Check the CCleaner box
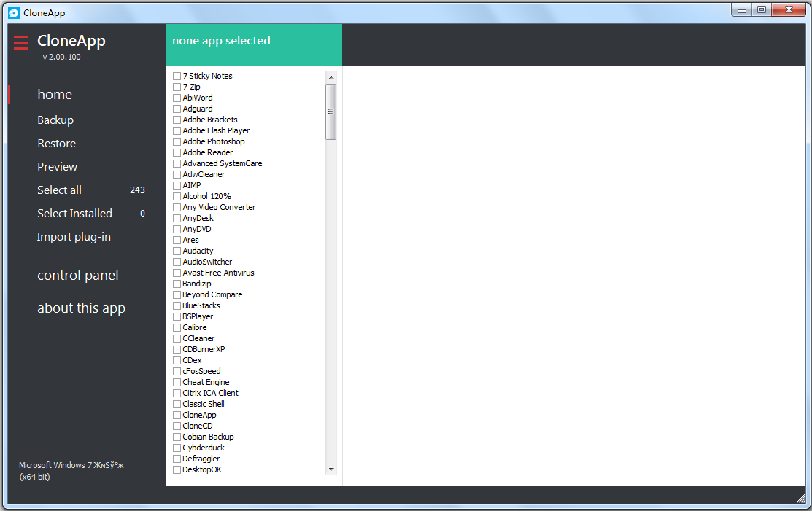Screen dimensions: 812x511 coord(177,339)
